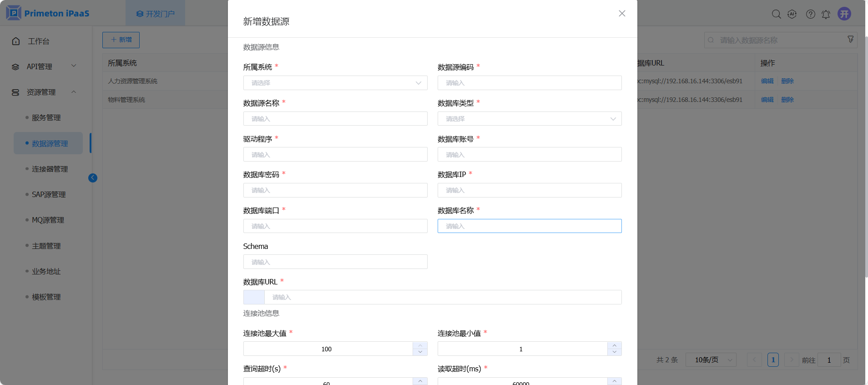Click the 数据源编码 input field
868x385 pixels.
coord(529,83)
